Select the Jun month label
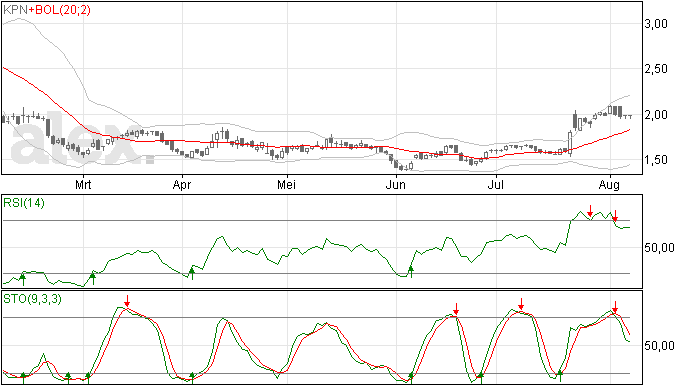This screenshot has width=690, height=387. point(396,185)
